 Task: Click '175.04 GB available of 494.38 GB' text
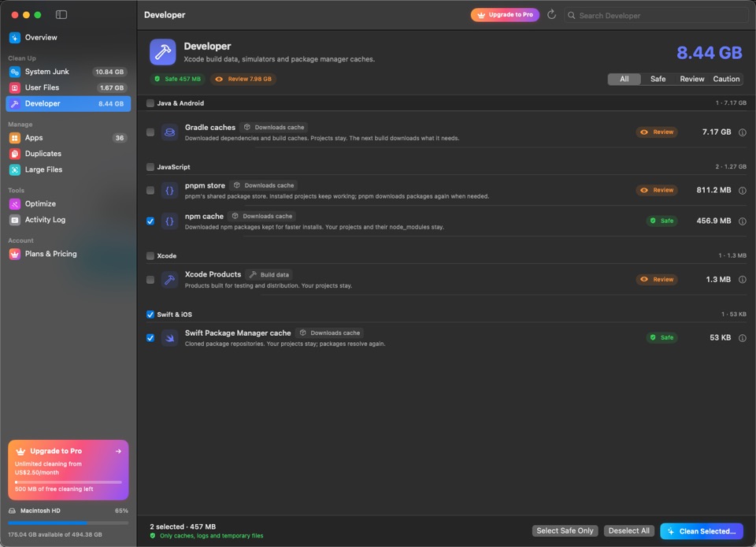55,534
